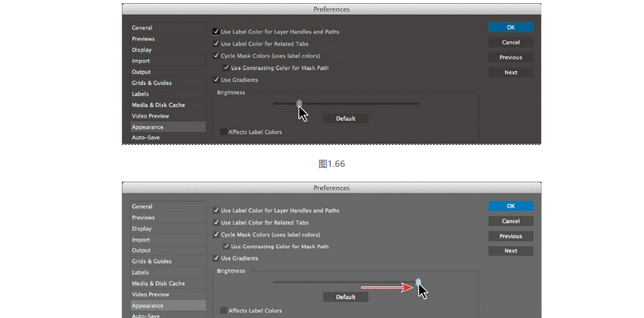Enable Affects Label Colors in lighter dialog
Screen dimensions: 644x318
(223, 310)
